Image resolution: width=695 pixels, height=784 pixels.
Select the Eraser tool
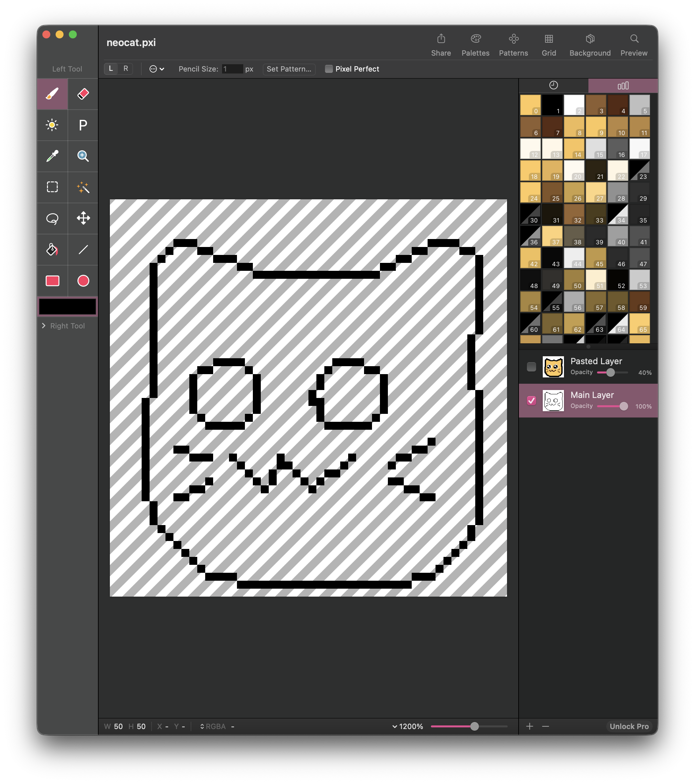(83, 94)
